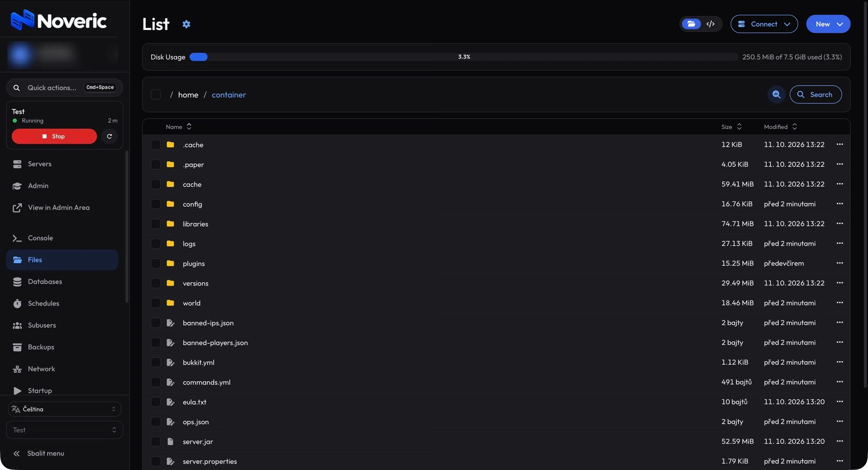The height and width of the screenshot is (470, 868).
Task: Click the Noveric logo
Action: tap(59, 20)
